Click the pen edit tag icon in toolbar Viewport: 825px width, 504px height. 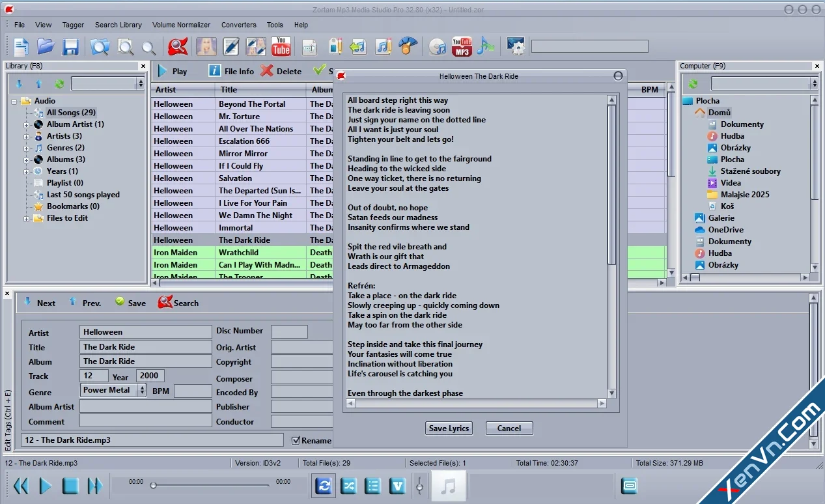pyautogui.click(x=231, y=47)
